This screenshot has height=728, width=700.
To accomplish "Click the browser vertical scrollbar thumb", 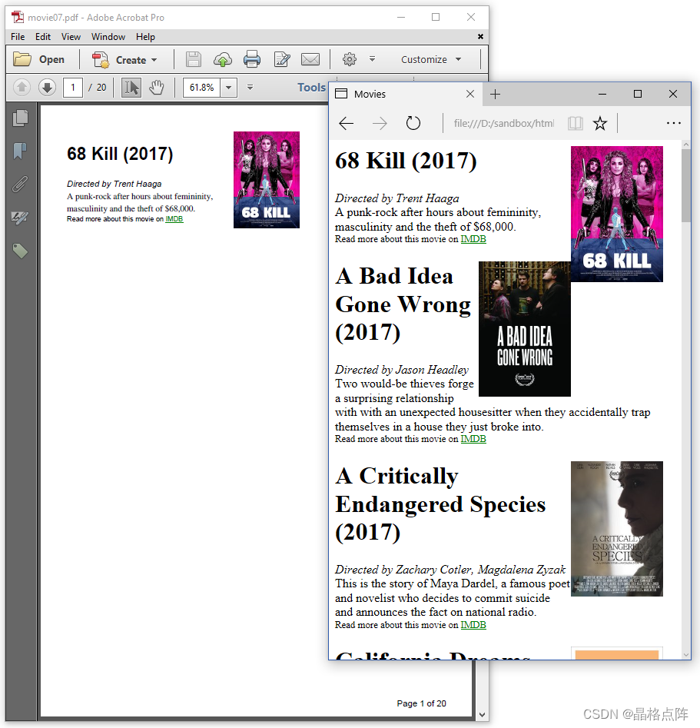I will [686, 186].
